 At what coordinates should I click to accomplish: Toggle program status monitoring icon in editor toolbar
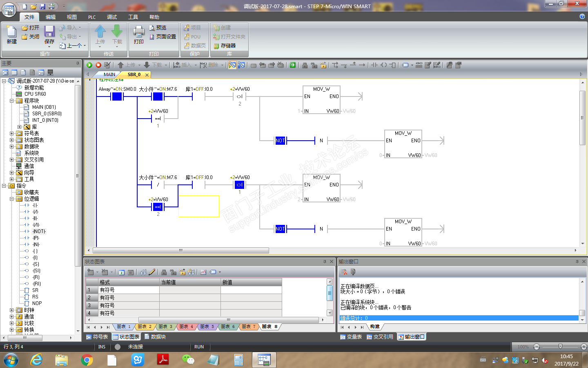pos(232,65)
